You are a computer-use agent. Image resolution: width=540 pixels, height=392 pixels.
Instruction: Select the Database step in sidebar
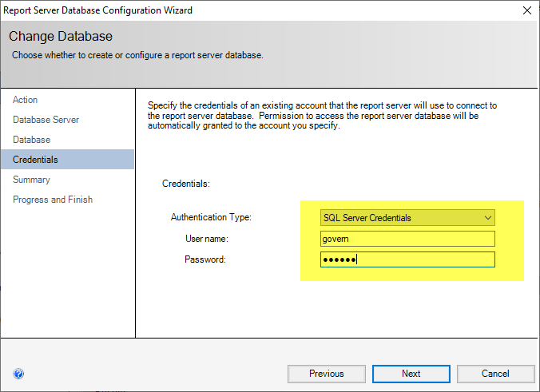[31, 140]
